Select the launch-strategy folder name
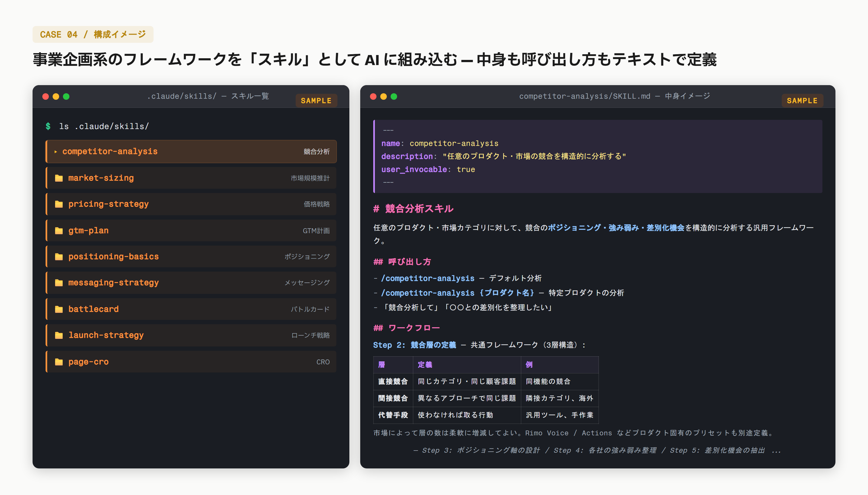 (106, 336)
